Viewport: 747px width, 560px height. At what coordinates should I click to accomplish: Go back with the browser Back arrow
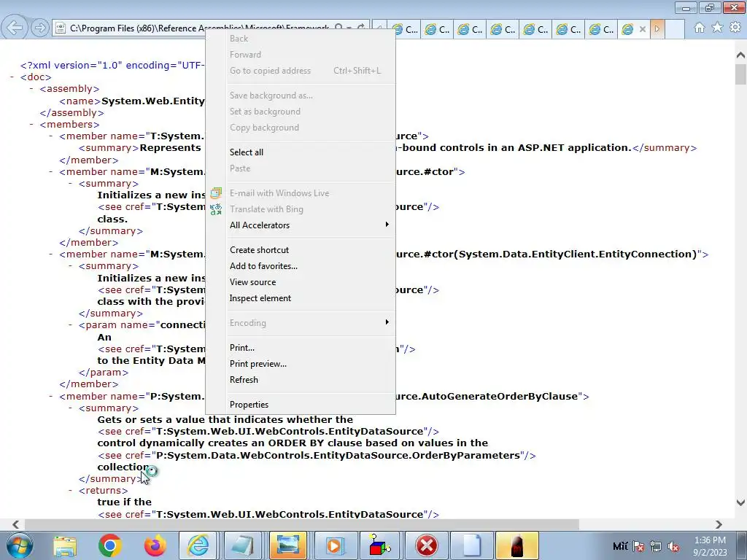(15, 28)
